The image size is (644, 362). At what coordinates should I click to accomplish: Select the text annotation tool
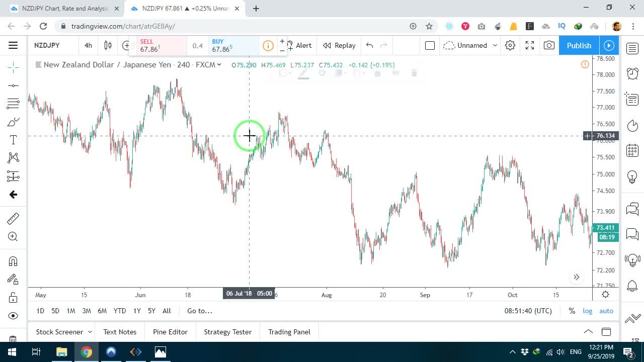point(13,140)
